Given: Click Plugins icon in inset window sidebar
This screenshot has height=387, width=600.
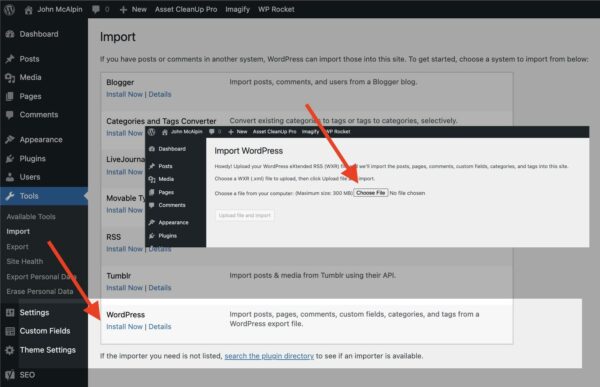Looking at the screenshot, I should 152,236.
